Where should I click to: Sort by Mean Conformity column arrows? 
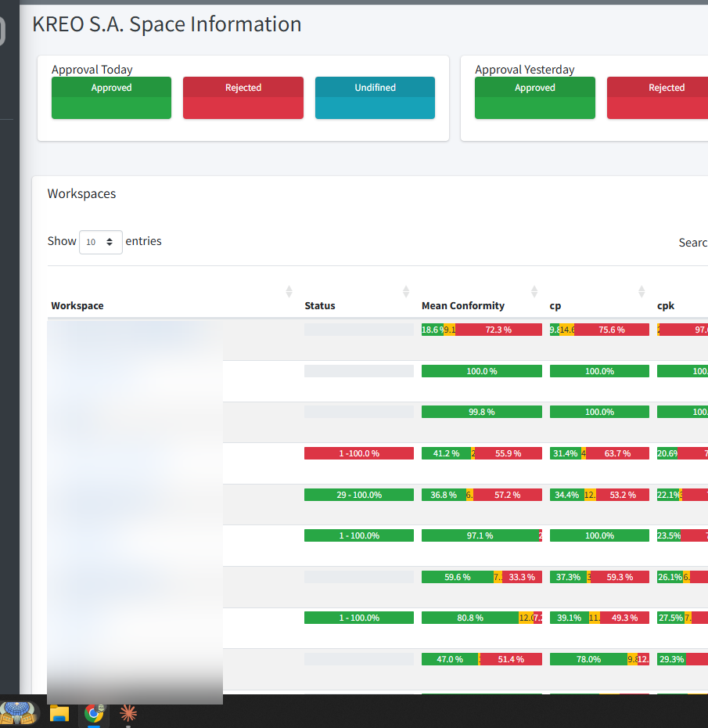tap(534, 291)
